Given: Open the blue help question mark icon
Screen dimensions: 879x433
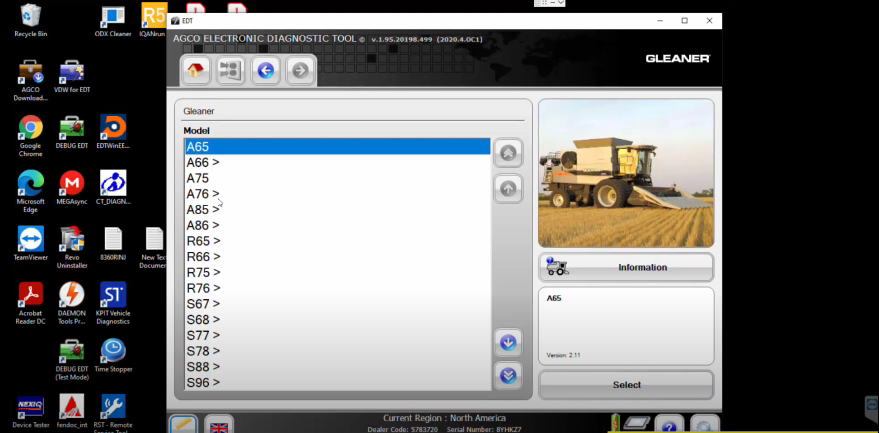Looking at the screenshot, I should 669,425.
